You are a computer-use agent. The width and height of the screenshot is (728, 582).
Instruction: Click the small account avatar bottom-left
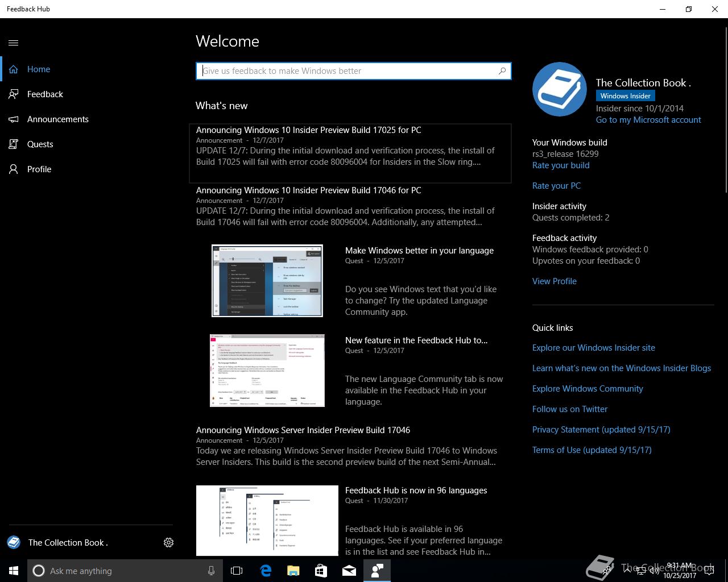14,542
